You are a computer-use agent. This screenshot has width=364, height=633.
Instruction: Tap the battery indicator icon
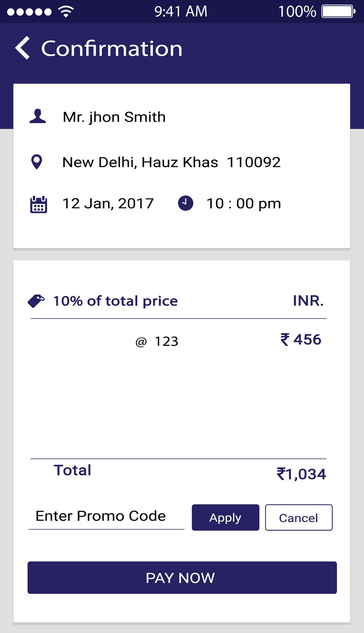pos(339,11)
